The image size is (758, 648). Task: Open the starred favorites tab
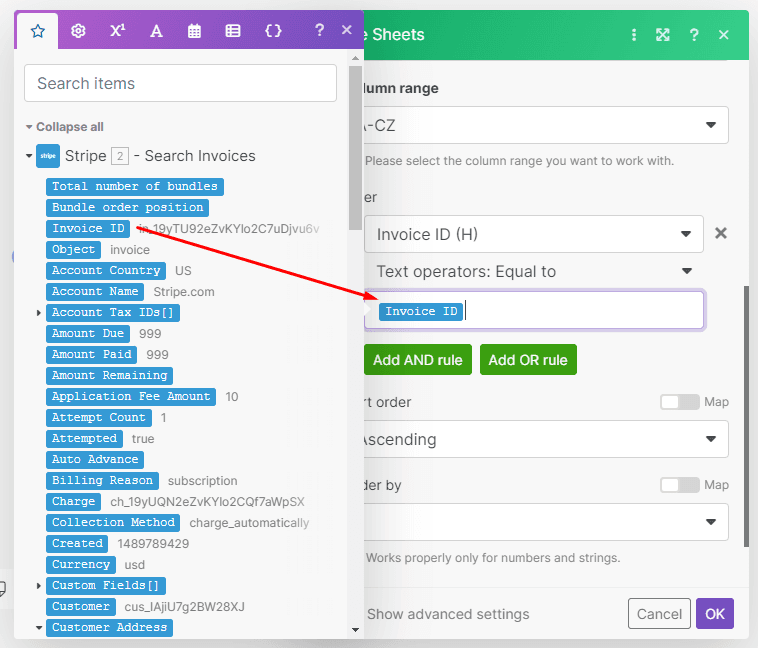[x=38, y=31]
